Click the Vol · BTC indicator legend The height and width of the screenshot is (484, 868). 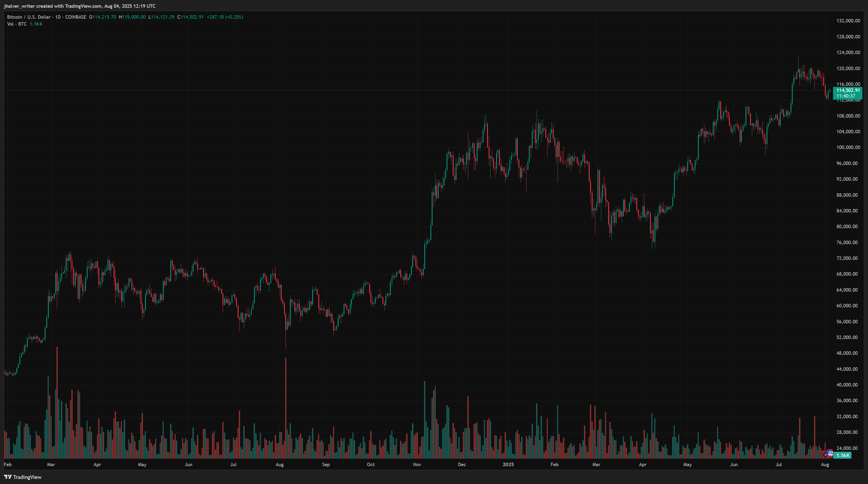point(17,24)
